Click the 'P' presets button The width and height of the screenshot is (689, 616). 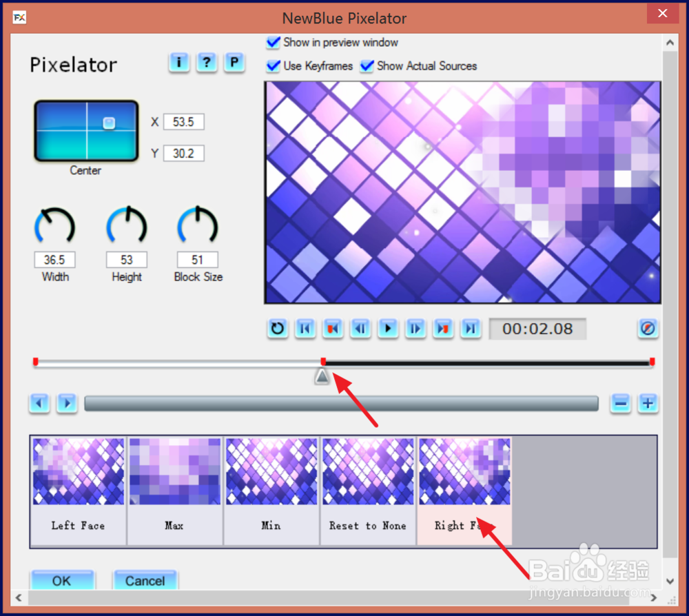click(234, 63)
